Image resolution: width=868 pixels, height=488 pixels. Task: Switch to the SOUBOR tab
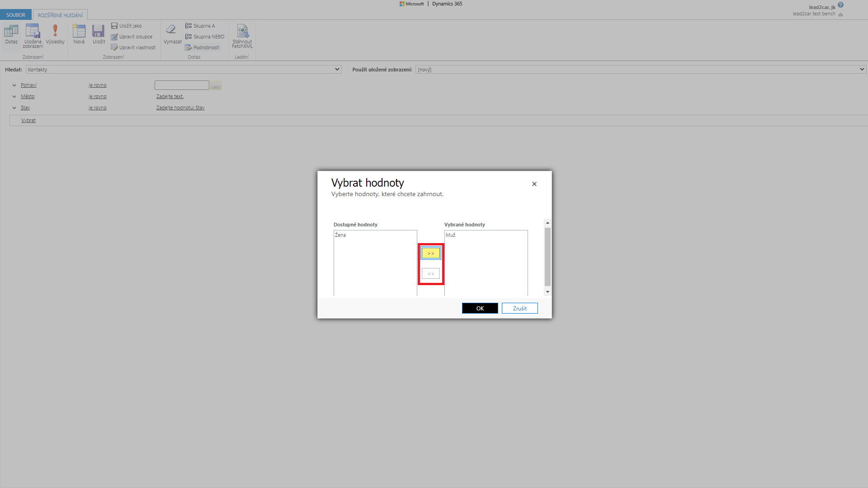point(16,15)
